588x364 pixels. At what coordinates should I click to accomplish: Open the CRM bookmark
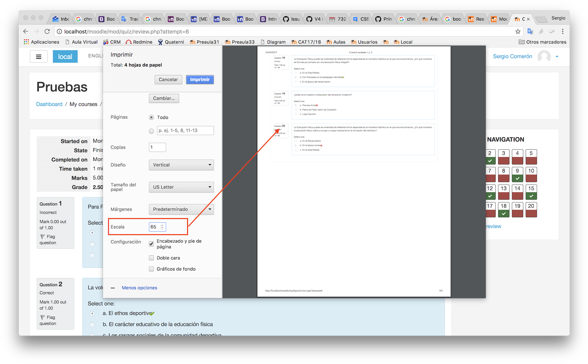click(112, 42)
